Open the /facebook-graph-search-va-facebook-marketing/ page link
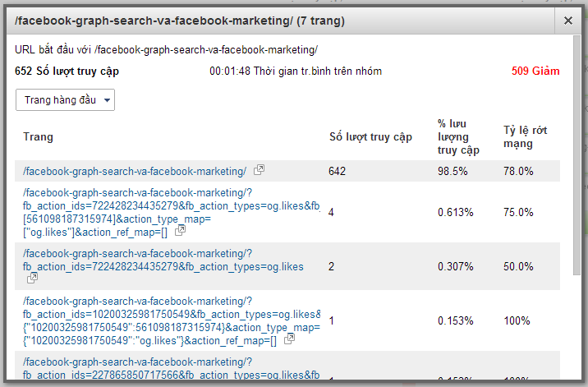This screenshot has height=387, width=588. click(135, 171)
